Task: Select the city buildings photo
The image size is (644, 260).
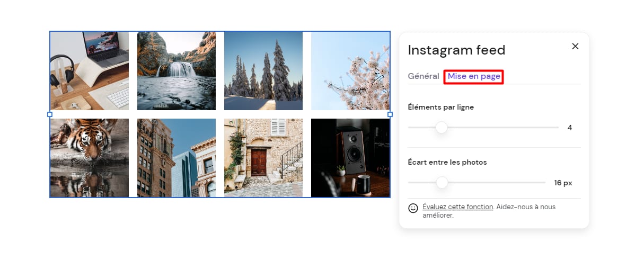Action: pos(177,158)
